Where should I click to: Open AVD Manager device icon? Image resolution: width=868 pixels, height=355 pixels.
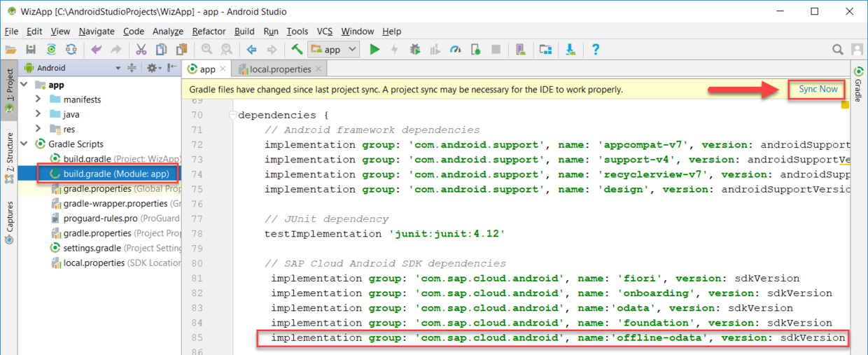520,50
